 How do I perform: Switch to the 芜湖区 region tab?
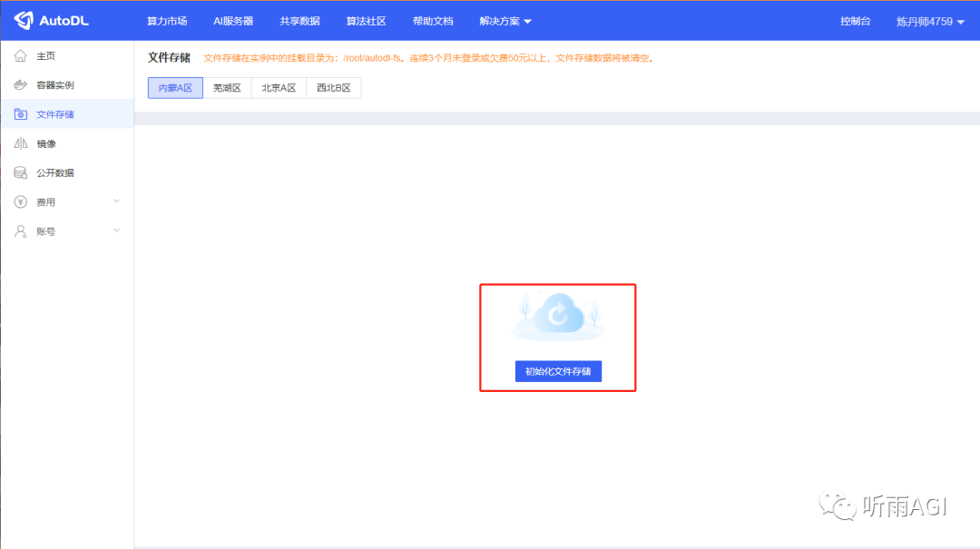[227, 88]
